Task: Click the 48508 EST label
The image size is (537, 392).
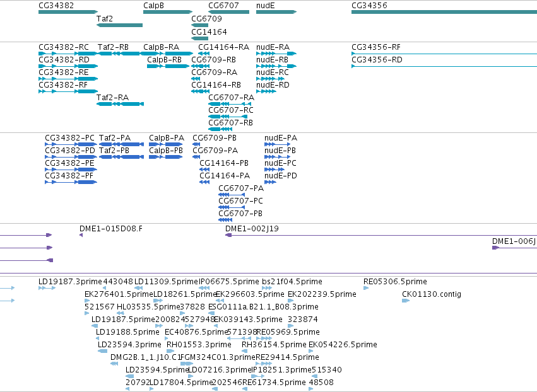Action: (321, 382)
